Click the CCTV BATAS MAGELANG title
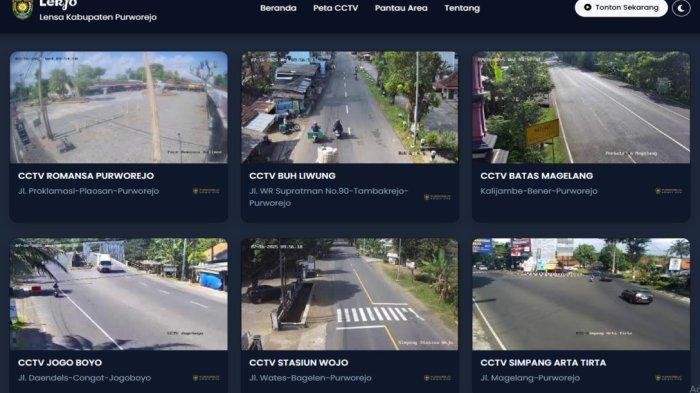Image resolution: width=700 pixels, height=393 pixels. tap(537, 176)
